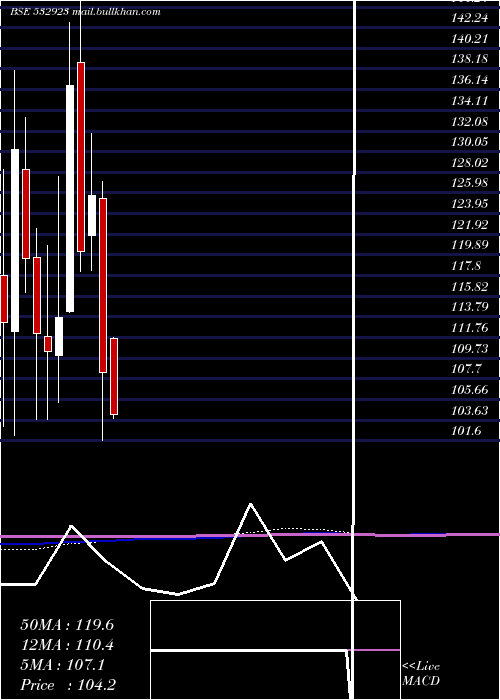Click the 119.89 price axis label

coord(469,245)
